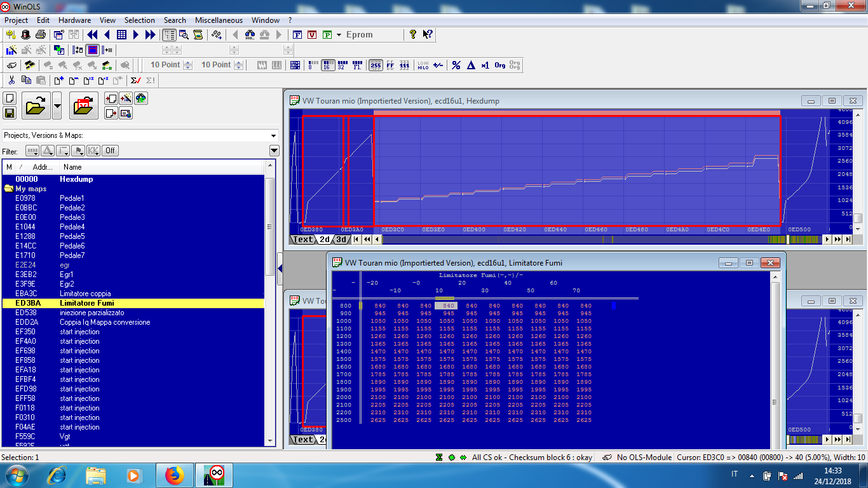
Task: Click first 10 Point spinner arrows
Action: coord(187,65)
